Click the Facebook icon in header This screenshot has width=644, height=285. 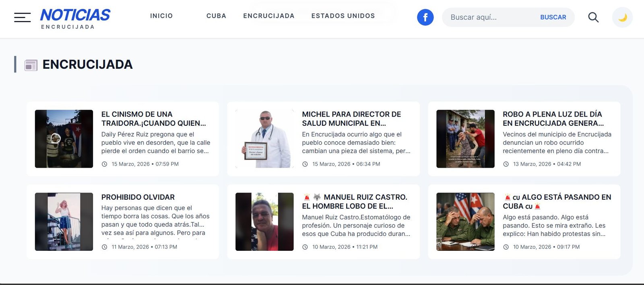[x=425, y=17]
